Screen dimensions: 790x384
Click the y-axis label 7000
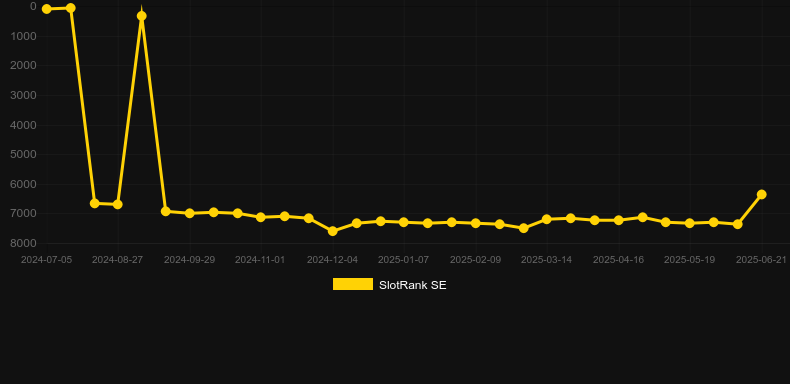tap(24, 213)
